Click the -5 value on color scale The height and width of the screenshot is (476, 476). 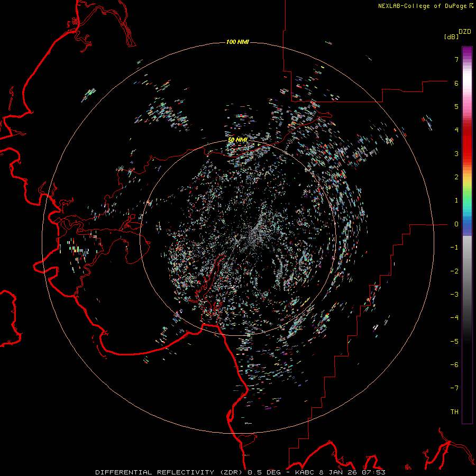pos(454,342)
